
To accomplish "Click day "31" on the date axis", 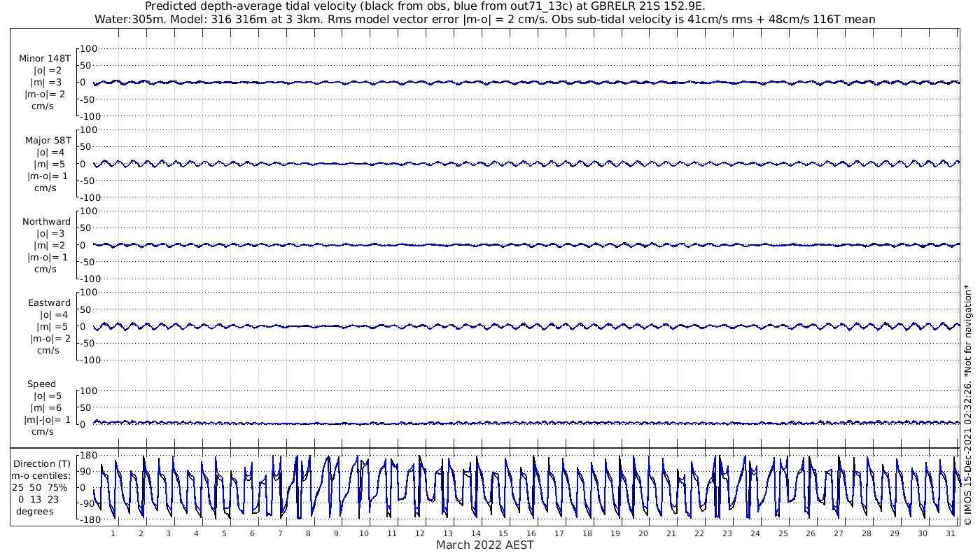I will pyautogui.click(x=951, y=533).
